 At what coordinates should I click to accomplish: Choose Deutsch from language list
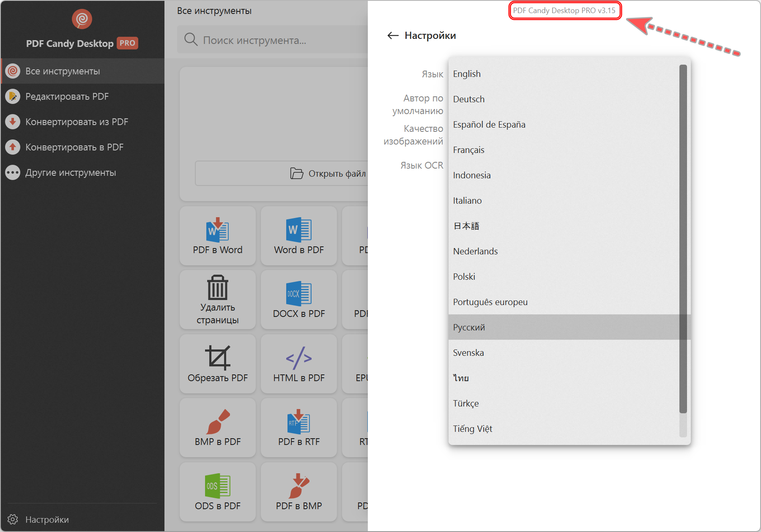pyautogui.click(x=564, y=99)
